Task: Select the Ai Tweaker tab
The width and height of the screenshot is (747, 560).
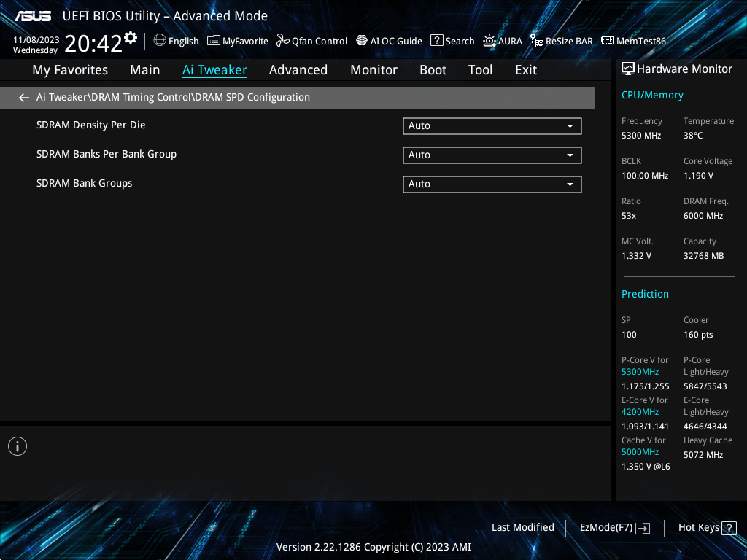Action: [x=215, y=70]
